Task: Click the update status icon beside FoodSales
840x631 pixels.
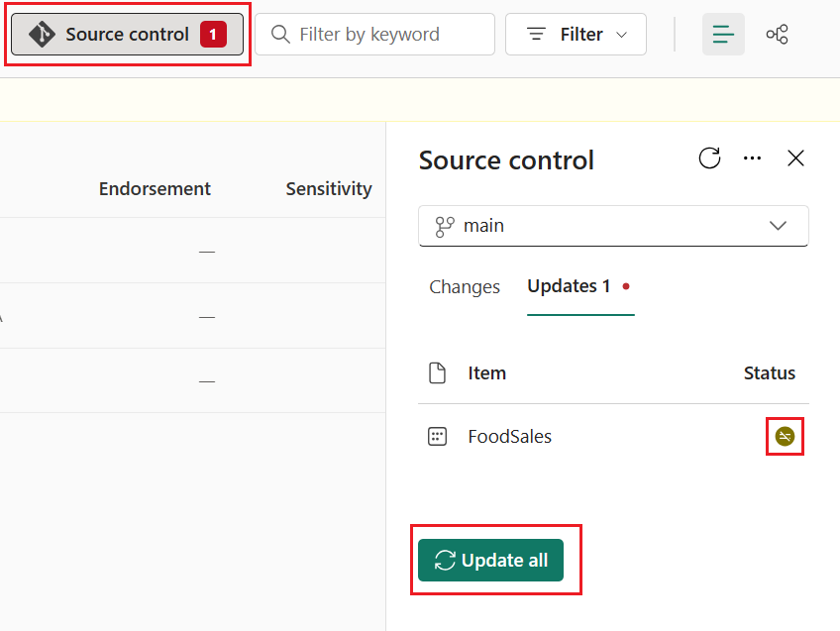Action: click(784, 436)
